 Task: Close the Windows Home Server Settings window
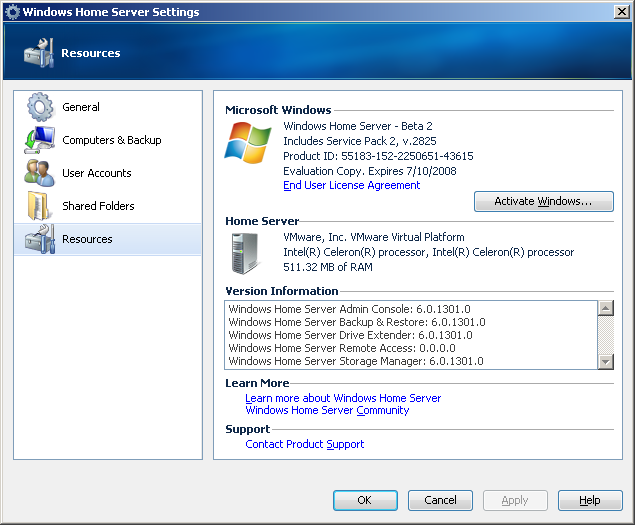tap(622, 12)
